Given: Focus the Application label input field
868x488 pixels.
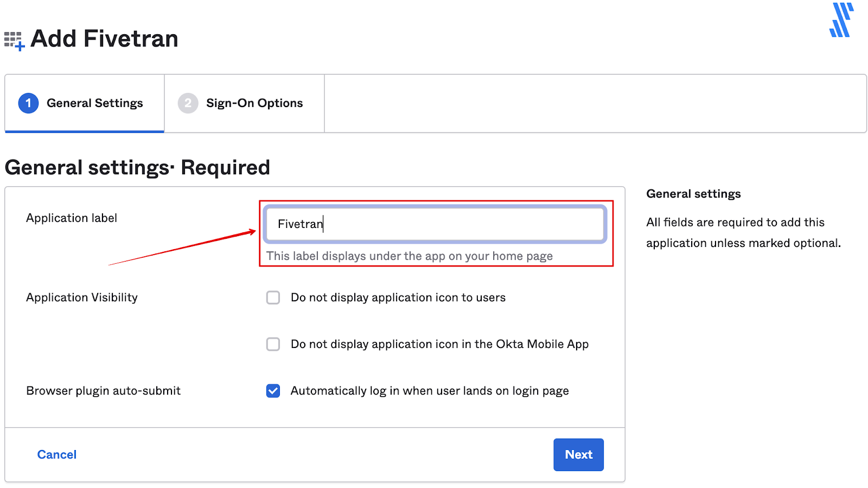Looking at the screenshot, I should [435, 224].
